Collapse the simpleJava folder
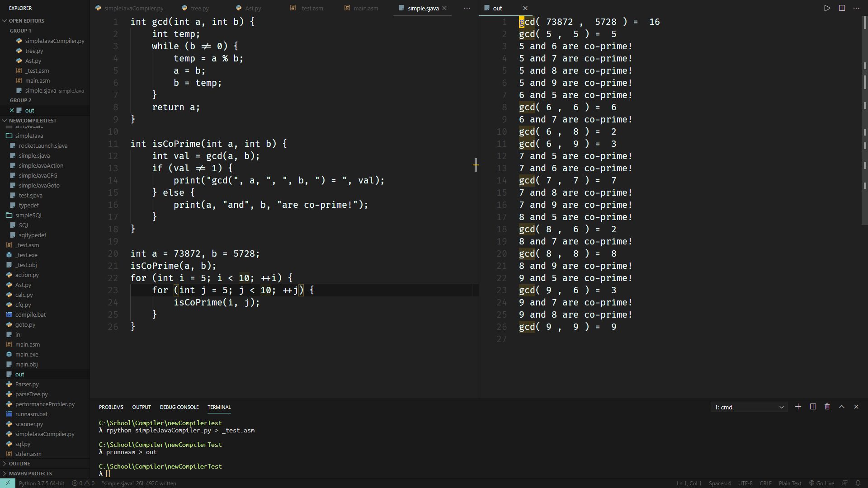 point(45,136)
